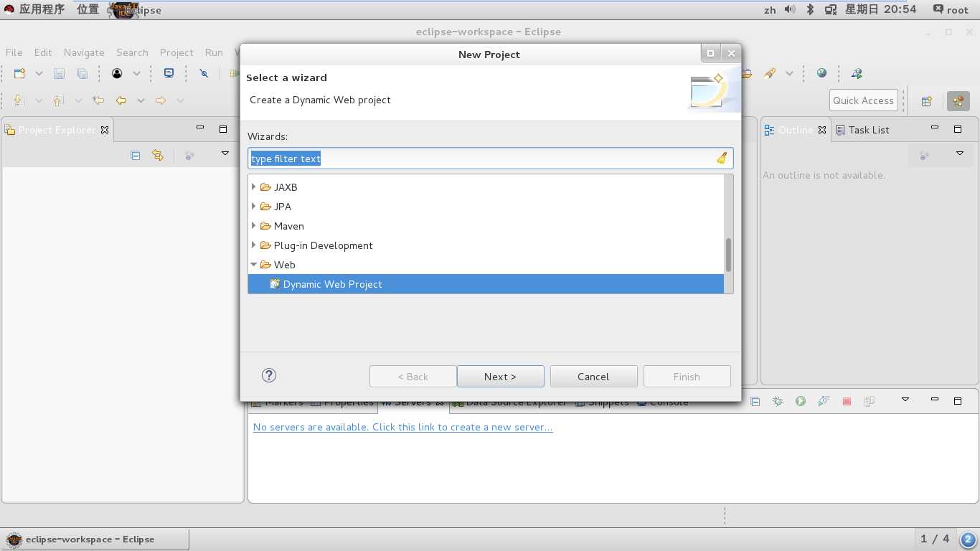Switch to the Task List tab
Screen dimensions: 980x551
coord(862,130)
